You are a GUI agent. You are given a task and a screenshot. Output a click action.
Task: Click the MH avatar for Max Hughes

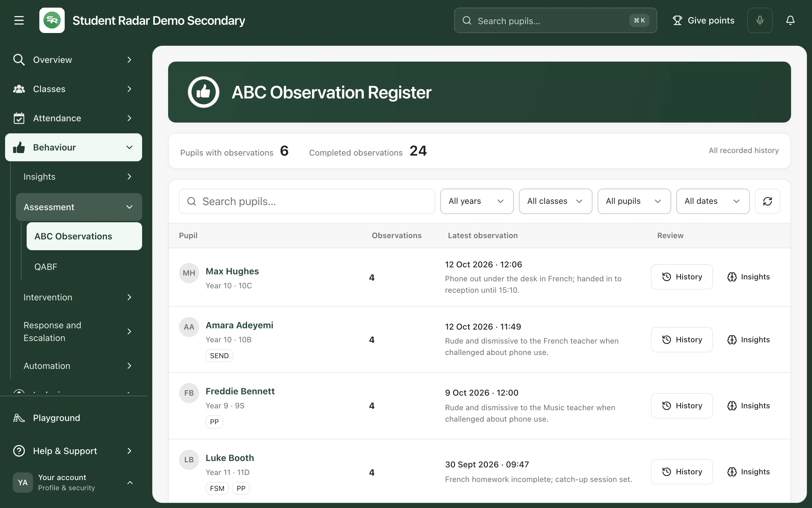pyautogui.click(x=189, y=273)
